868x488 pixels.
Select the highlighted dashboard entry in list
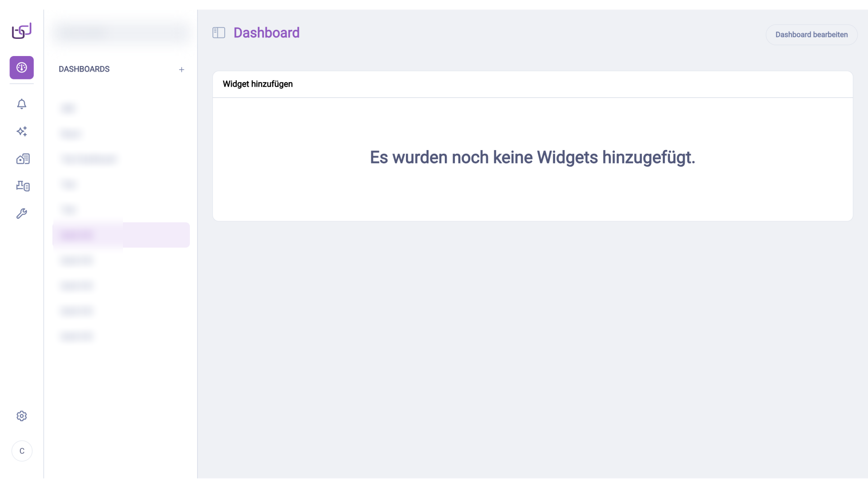(x=121, y=235)
